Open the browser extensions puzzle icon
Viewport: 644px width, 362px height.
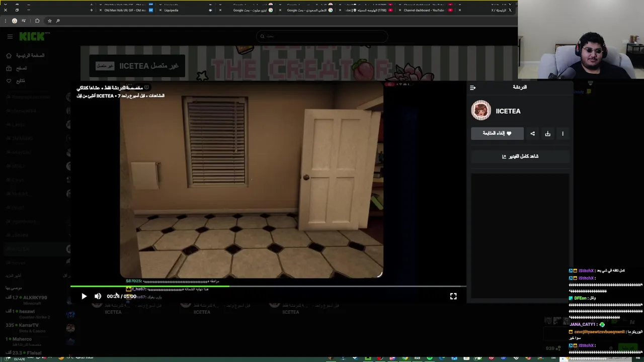pos(37,21)
